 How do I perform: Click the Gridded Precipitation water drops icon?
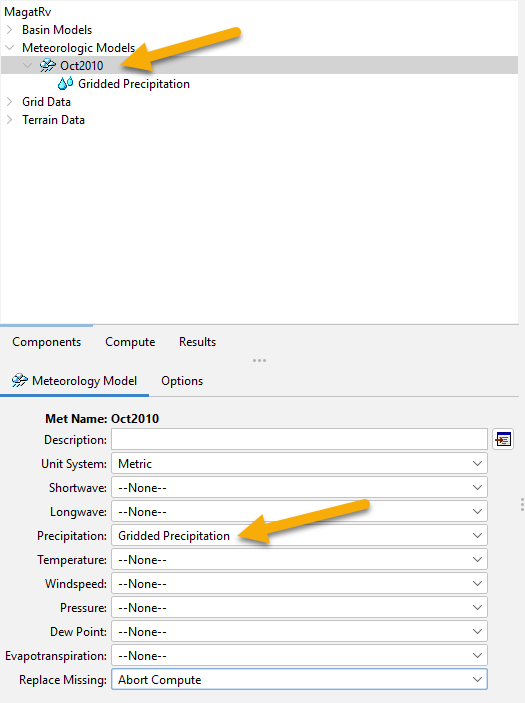tap(65, 83)
